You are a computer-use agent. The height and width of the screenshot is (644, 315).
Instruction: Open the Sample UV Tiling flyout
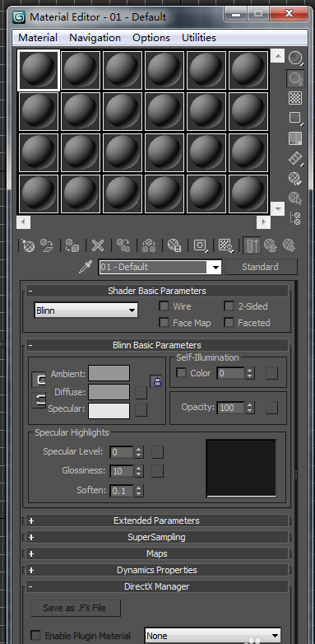point(295,118)
